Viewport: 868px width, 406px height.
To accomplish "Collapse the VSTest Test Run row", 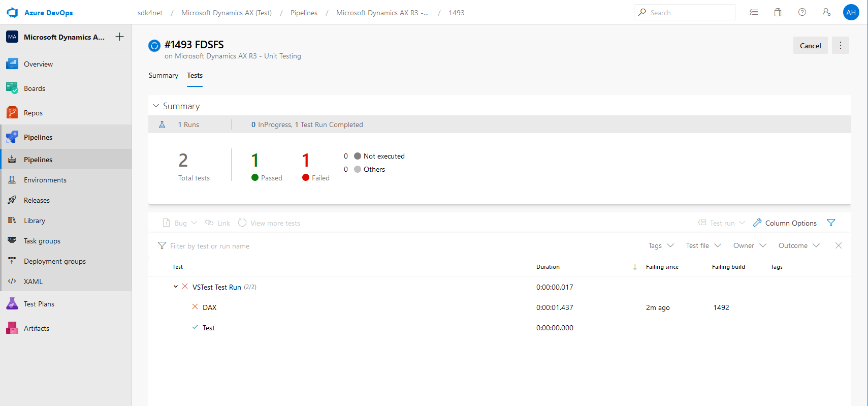I will (176, 287).
